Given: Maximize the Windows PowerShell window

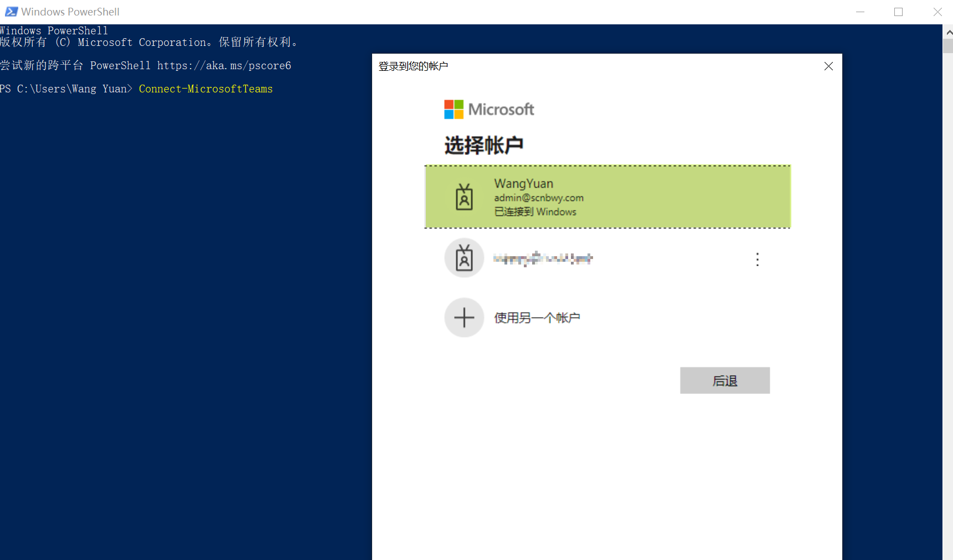Looking at the screenshot, I should pyautogui.click(x=899, y=12).
